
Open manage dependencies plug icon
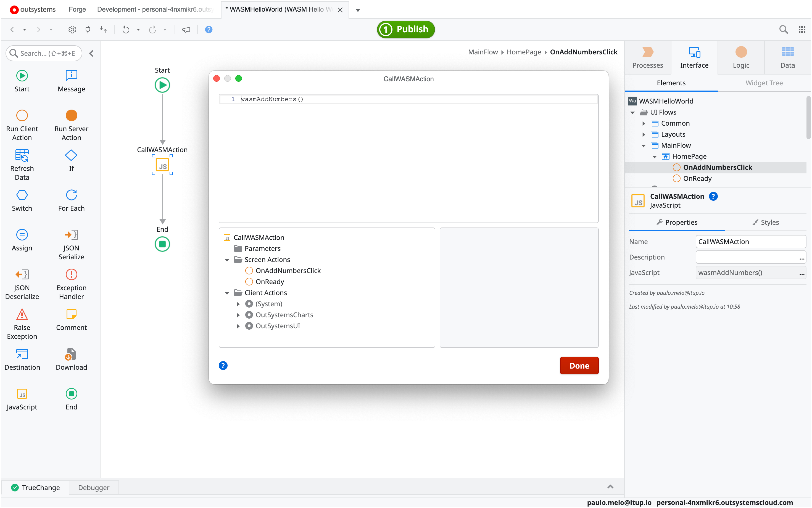click(88, 30)
